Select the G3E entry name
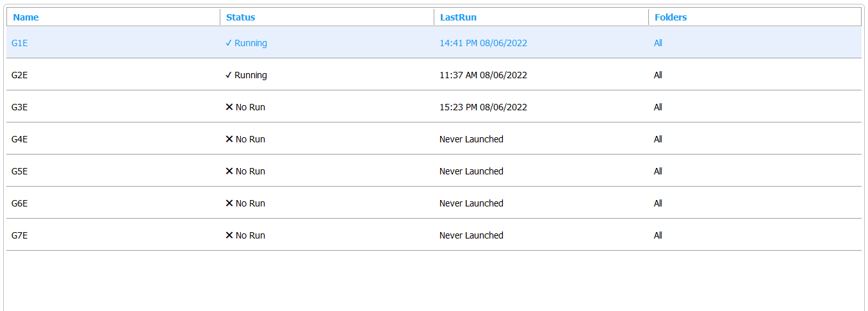 (19, 107)
